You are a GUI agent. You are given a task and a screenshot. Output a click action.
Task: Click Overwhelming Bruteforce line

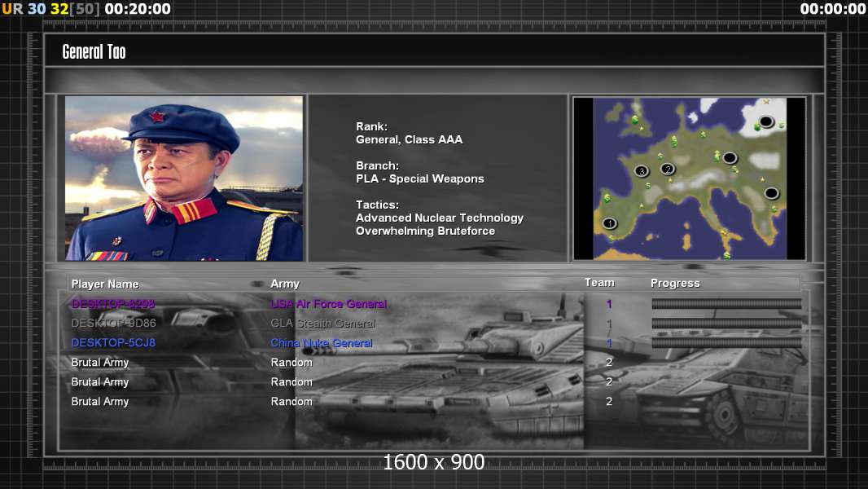[425, 231]
